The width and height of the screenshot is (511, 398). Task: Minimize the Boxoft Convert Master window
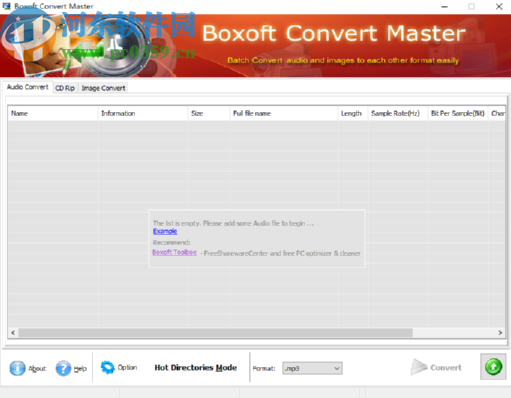pyautogui.click(x=444, y=6)
